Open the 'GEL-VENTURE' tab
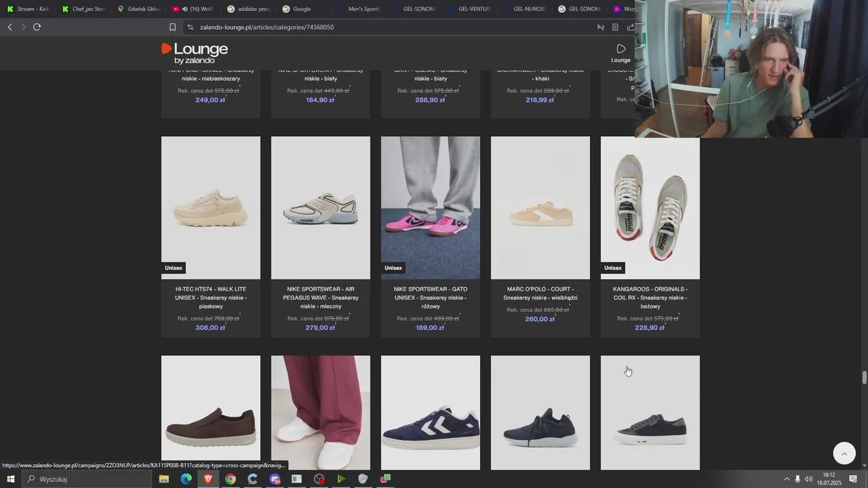Screen dimensions: 868x488 coord(469,9)
